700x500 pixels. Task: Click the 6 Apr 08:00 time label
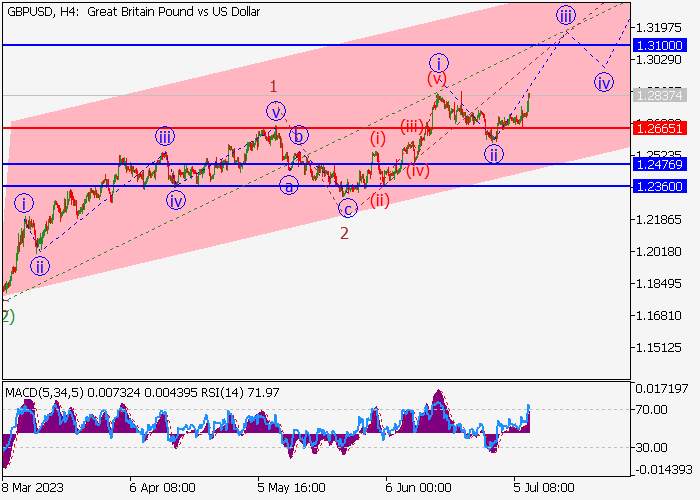(x=162, y=488)
